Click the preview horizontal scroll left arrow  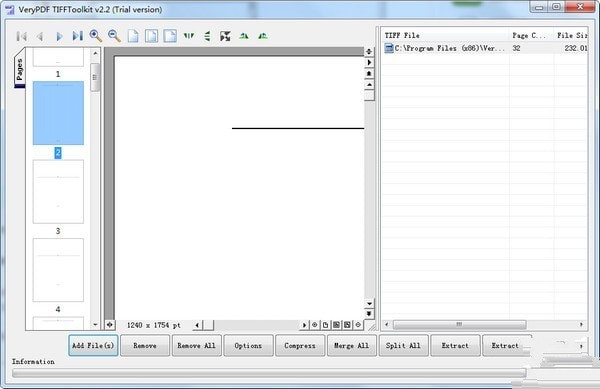(197, 325)
